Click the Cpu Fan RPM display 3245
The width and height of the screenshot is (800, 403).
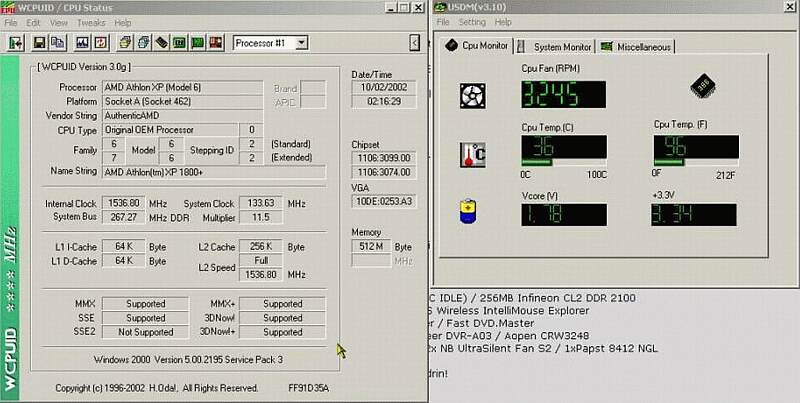pos(564,94)
